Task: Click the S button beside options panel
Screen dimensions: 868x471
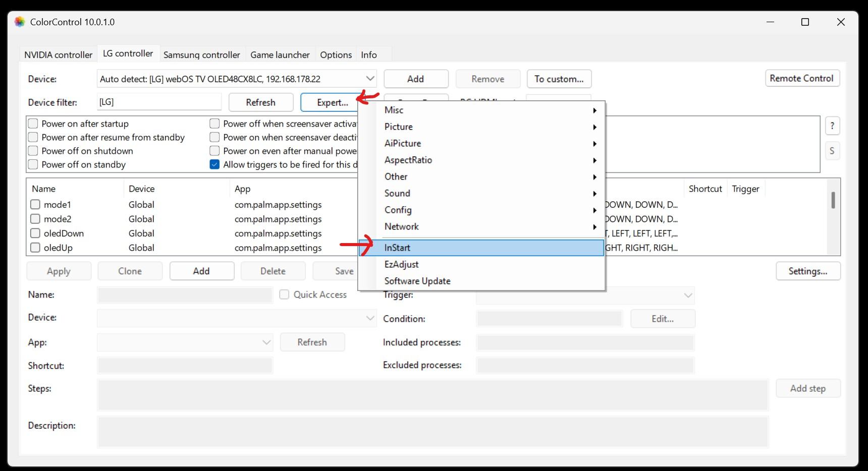Action: (x=832, y=151)
